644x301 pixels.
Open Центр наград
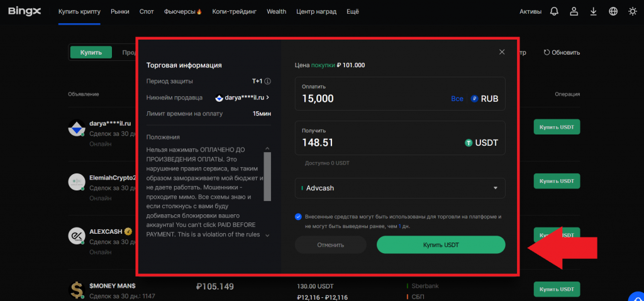[316, 11]
